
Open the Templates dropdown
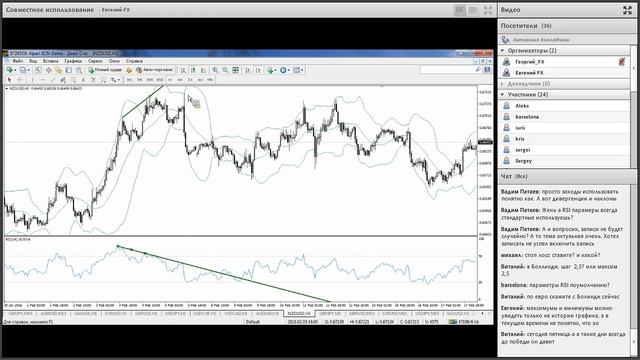(298, 70)
